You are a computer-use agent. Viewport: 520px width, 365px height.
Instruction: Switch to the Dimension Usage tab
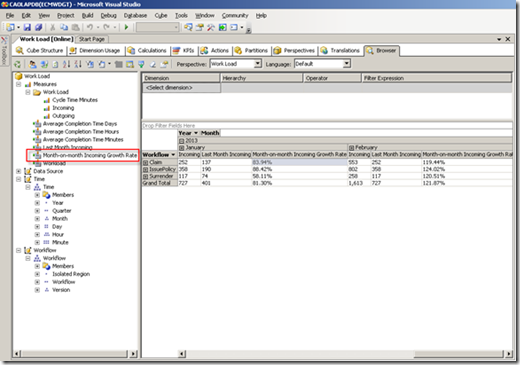pos(95,51)
